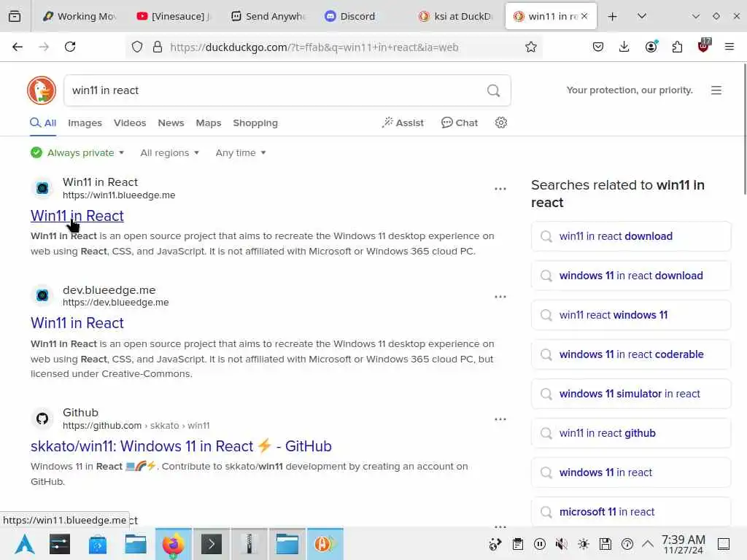Open the Firefox account icon
747x560 pixels.
[x=651, y=46]
